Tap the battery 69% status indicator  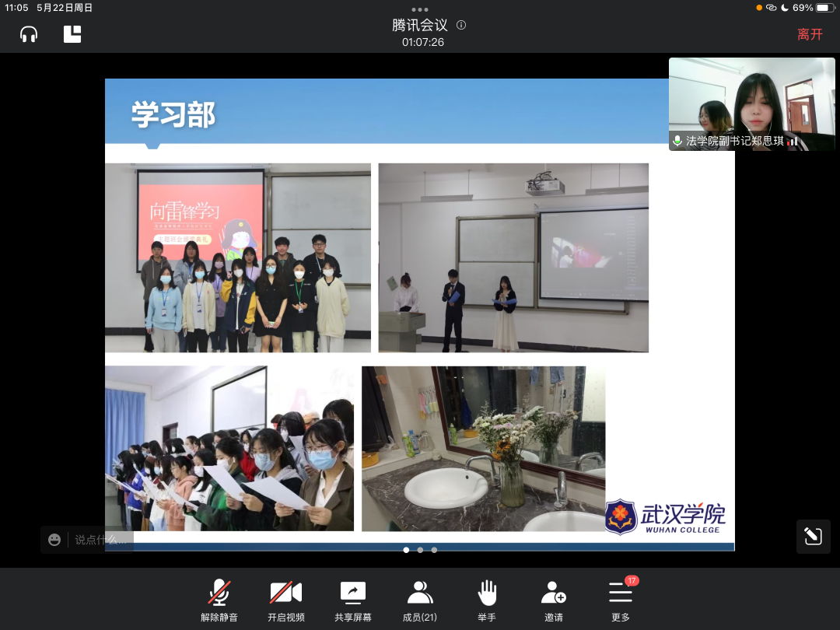(x=812, y=8)
